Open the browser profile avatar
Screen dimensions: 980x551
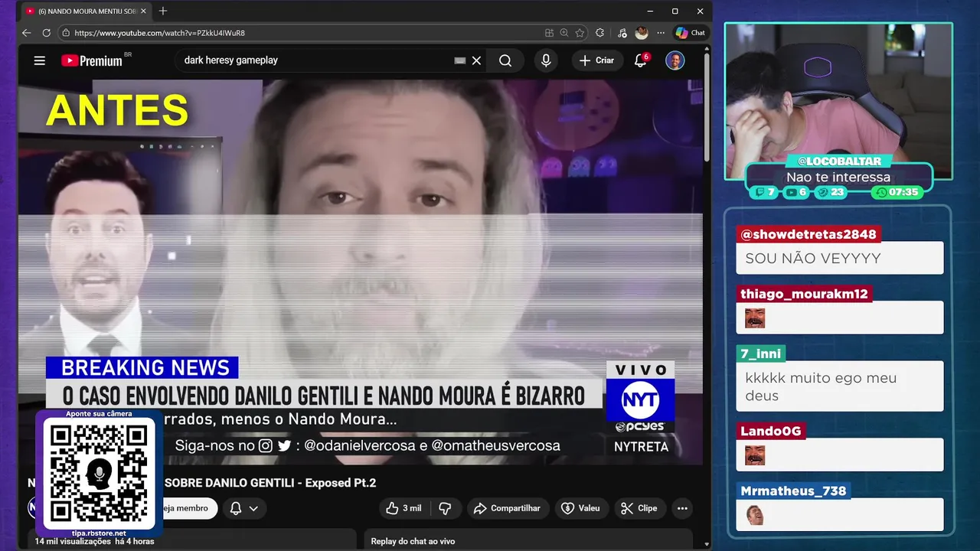point(642,33)
